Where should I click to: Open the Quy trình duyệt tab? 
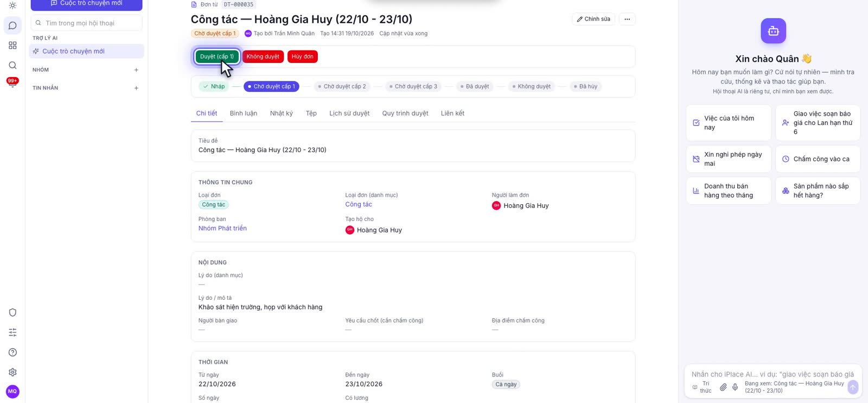(405, 114)
